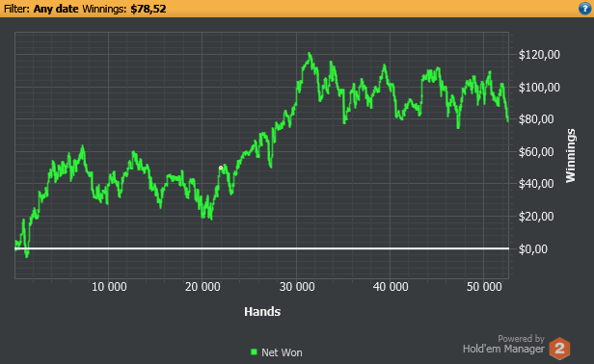
Task: Click the 50 000 hands axis label
Action: coord(484,287)
